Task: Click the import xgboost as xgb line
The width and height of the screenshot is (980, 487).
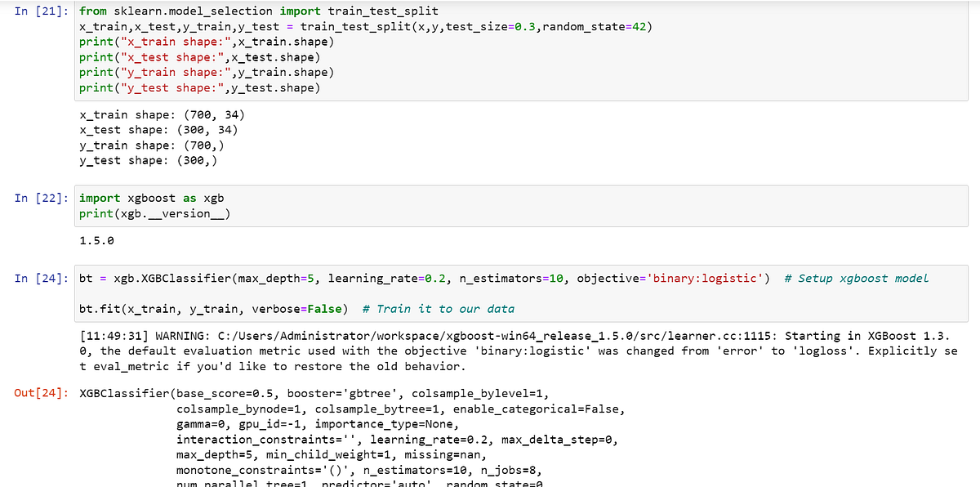Action: point(151,198)
